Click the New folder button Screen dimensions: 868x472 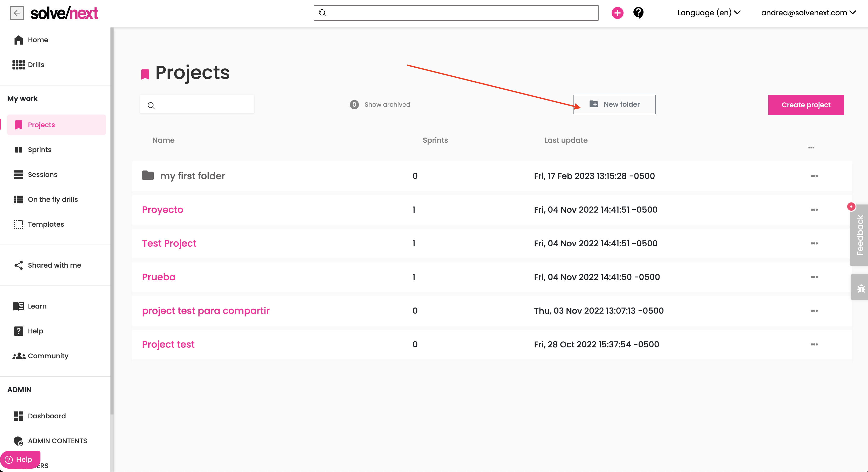click(x=615, y=104)
